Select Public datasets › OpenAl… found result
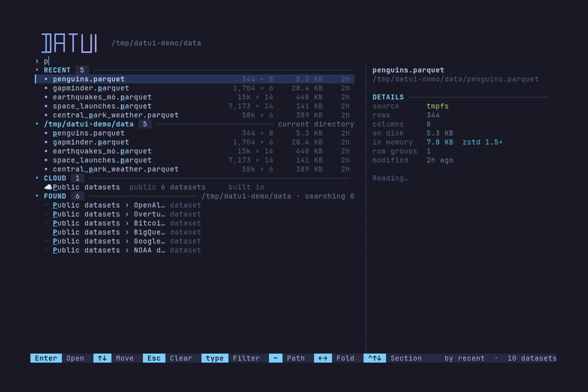The height and width of the screenshot is (392, 588). (x=195, y=205)
